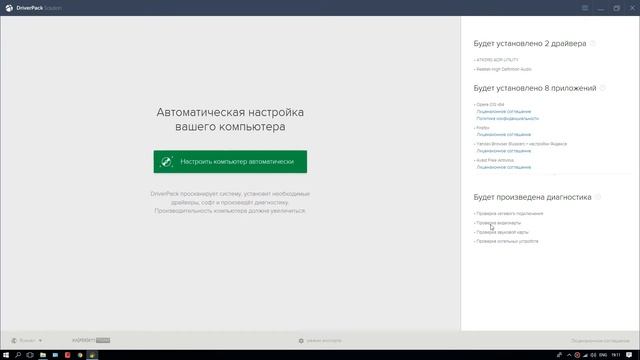
Task: Open the license agreement link under Opera
Action: pos(504,111)
